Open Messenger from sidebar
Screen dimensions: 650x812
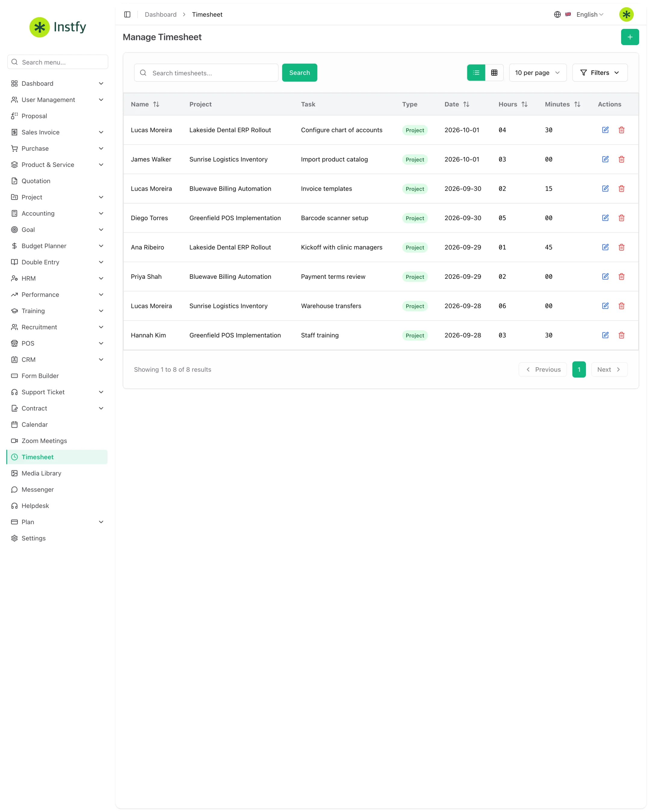point(57,489)
